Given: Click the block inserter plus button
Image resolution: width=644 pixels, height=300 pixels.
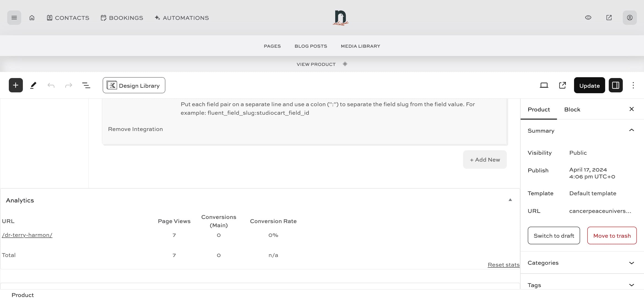Looking at the screenshot, I should click(16, 85).
